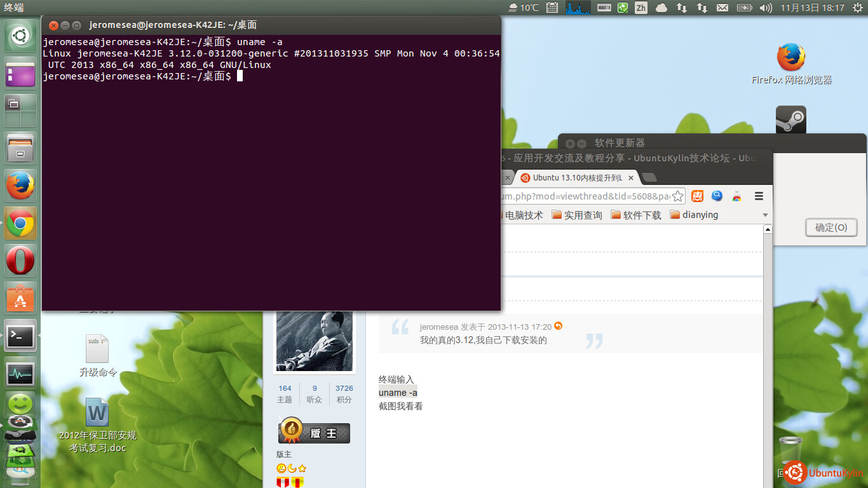
Task: Toggle the Zh input method indicator
Action: click(x=641, y=8)
